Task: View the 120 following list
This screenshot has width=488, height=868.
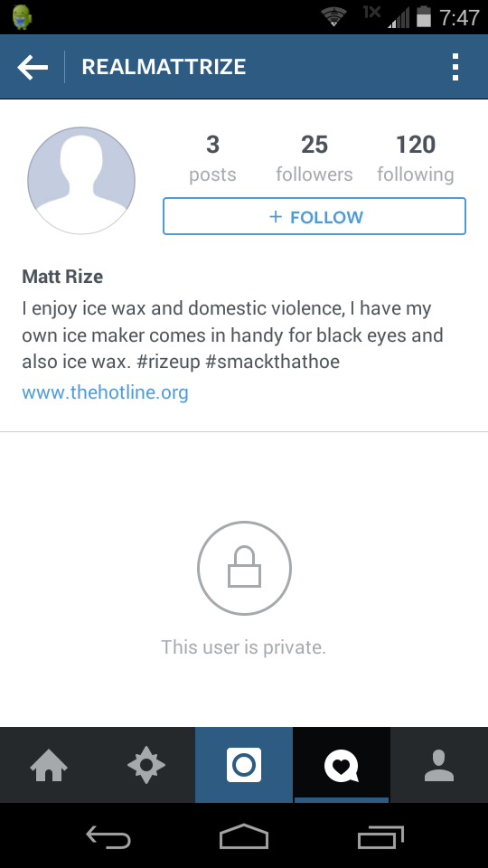Action: [416, 158]
